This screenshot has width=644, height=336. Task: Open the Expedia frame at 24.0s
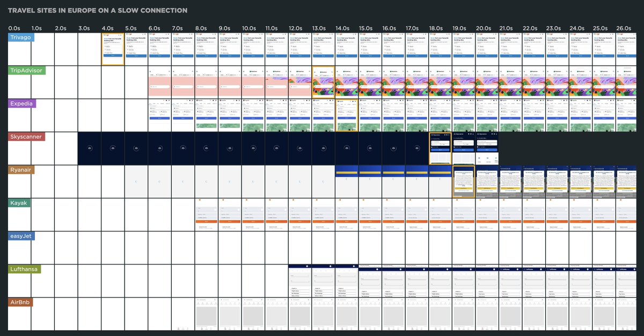pyautogui.click(x=581, y=115)
